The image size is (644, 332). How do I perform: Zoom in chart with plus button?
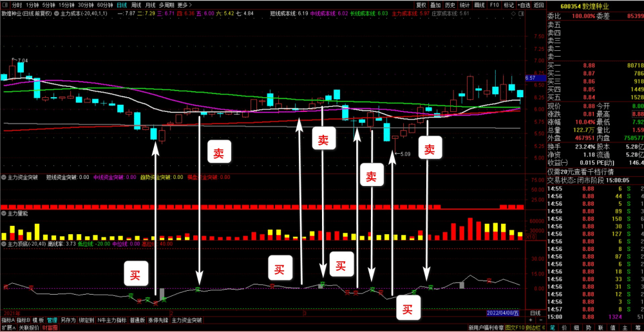tap(531, 320)
